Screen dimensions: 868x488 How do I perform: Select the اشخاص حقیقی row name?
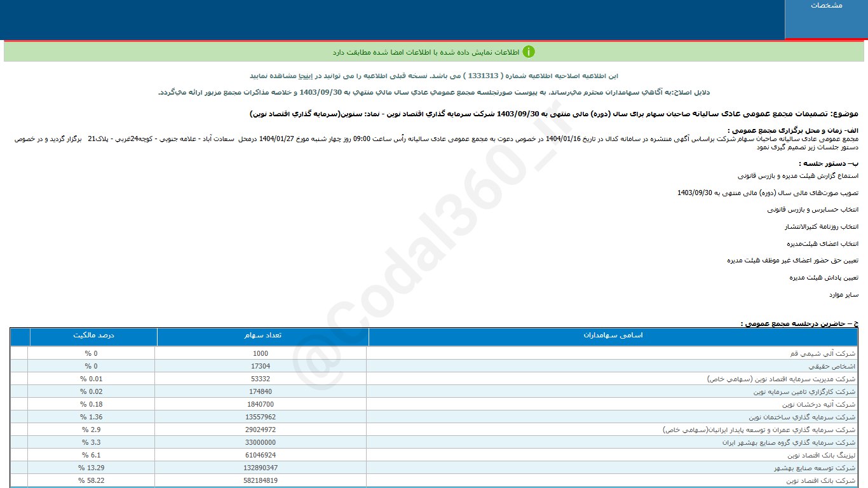coord(831,366)
